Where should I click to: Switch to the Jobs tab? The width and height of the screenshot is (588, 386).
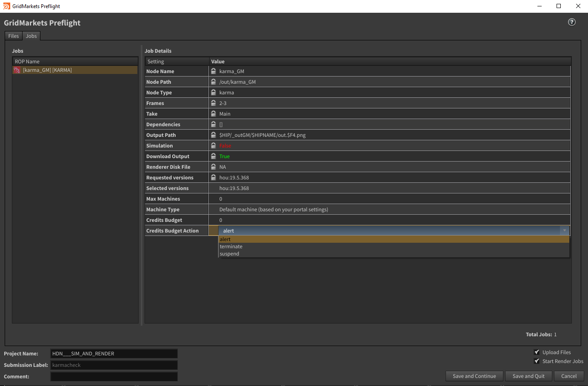tap(31, 36)
